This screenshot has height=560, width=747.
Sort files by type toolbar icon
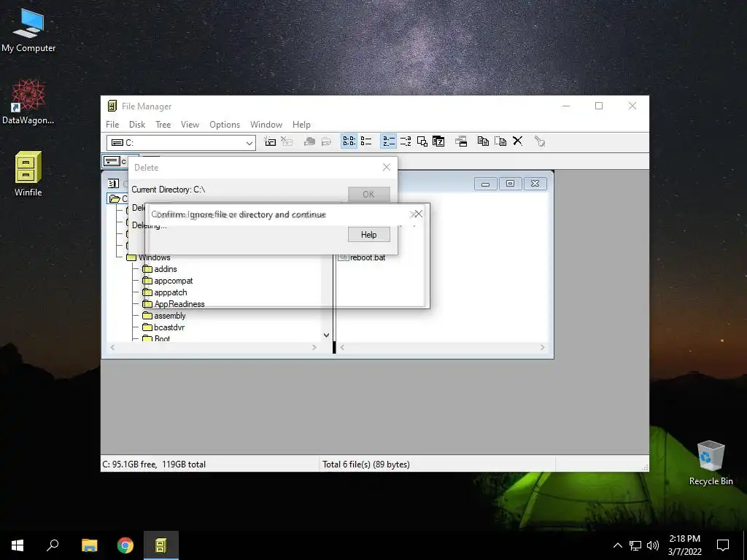(406, 141)
